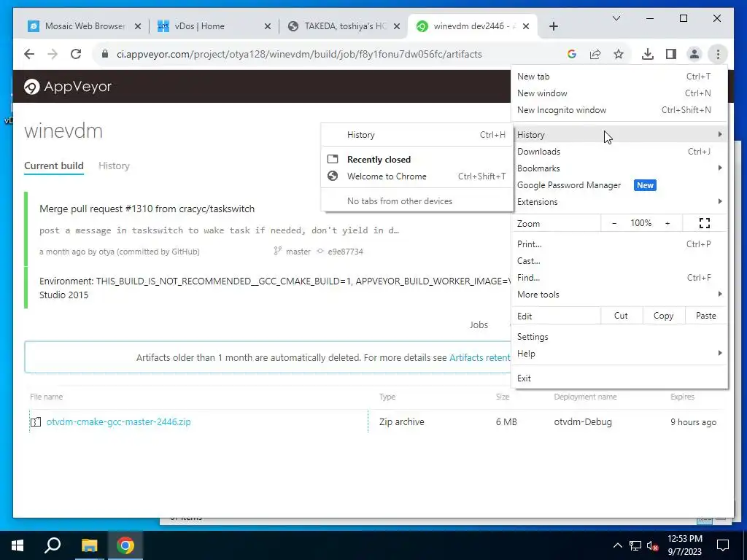Exit Chrome from the menu
This screenshot has height=560, width=747.
[x=619, y=378]
